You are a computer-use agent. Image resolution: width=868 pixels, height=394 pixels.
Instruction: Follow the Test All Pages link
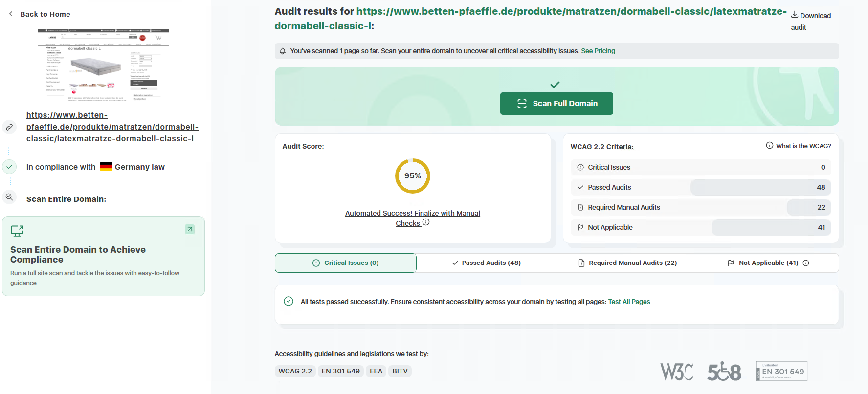point(629,302)
